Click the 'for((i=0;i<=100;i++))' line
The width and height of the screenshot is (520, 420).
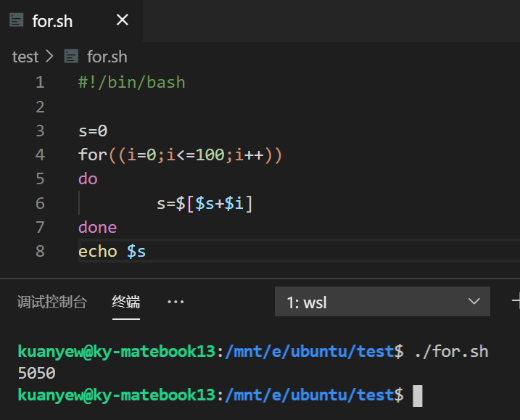click(x=180, y=155)
